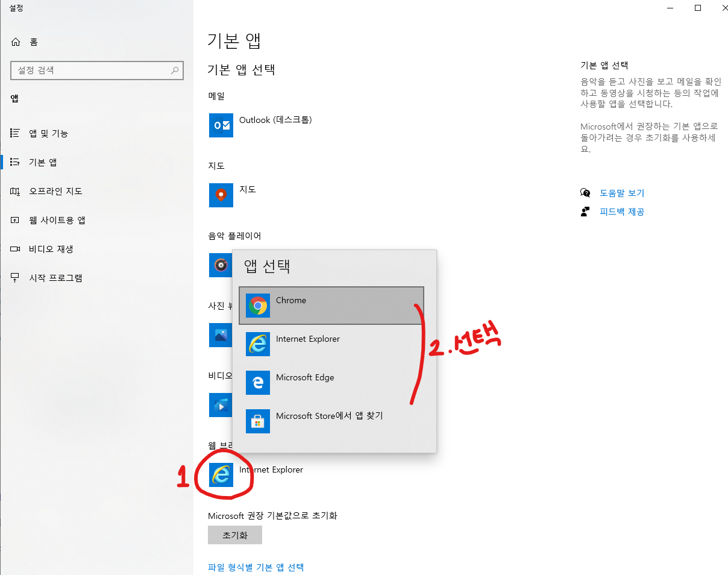Click the Microsoft Edge icon in popup

coord(258,383)
